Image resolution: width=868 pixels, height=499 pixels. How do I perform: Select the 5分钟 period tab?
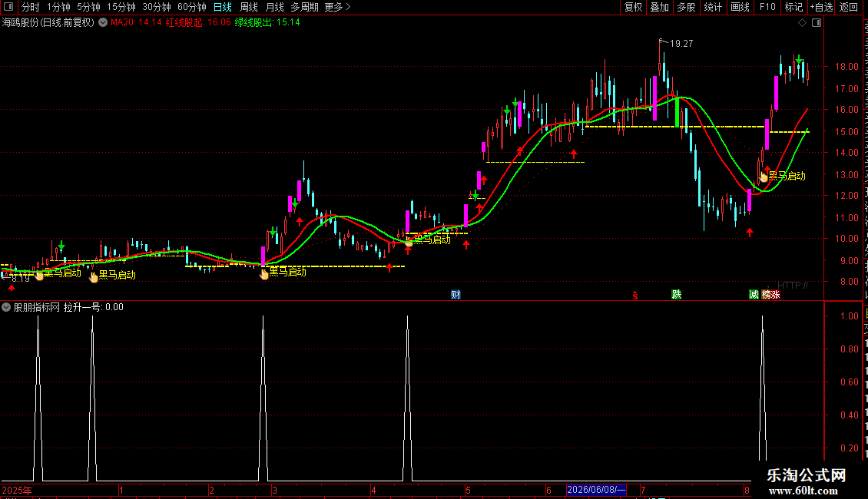coord(88,7)
